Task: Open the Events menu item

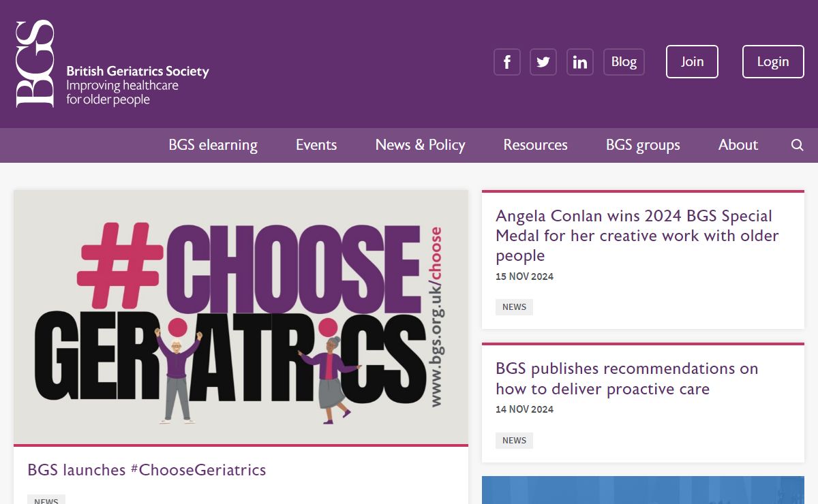Action: tap(316, 145)
